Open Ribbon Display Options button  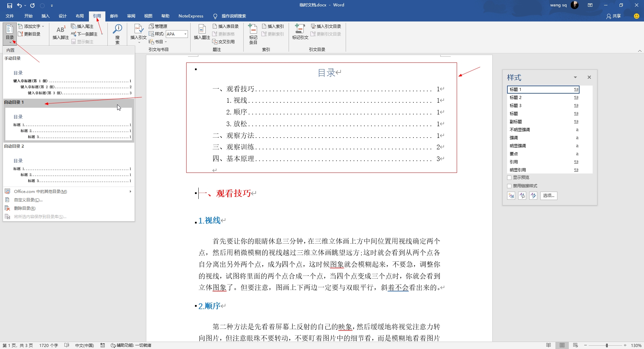click(x=590, y=5)
